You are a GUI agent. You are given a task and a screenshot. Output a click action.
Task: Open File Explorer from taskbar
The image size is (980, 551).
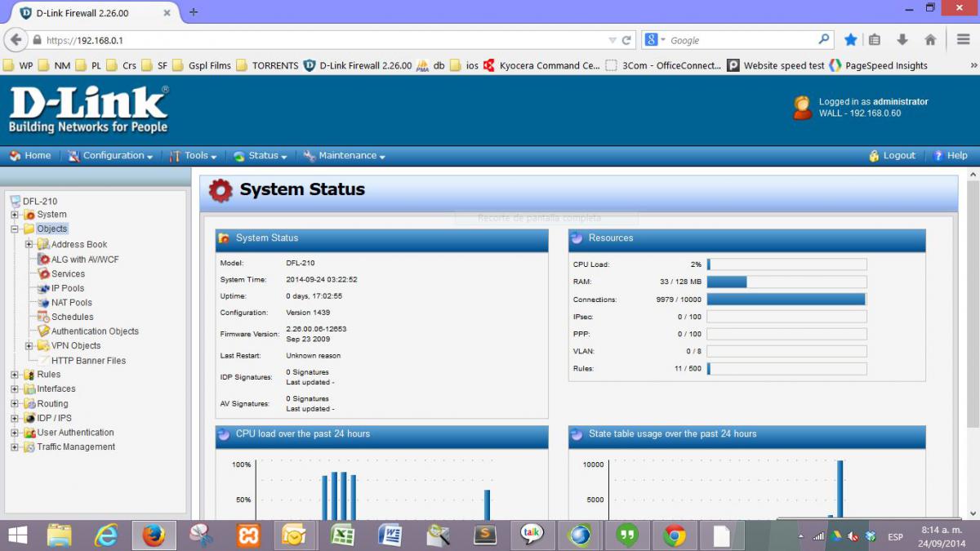(60, 535)
